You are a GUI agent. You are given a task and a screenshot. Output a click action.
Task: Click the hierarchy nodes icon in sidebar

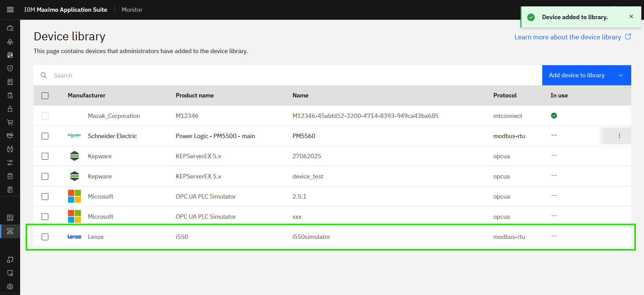click(x=10, y=42)
